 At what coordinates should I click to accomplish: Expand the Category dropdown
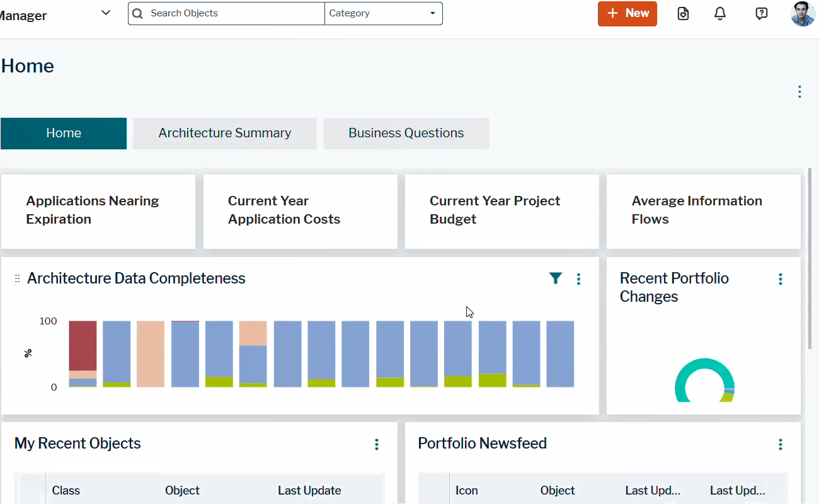coord(383,13)
